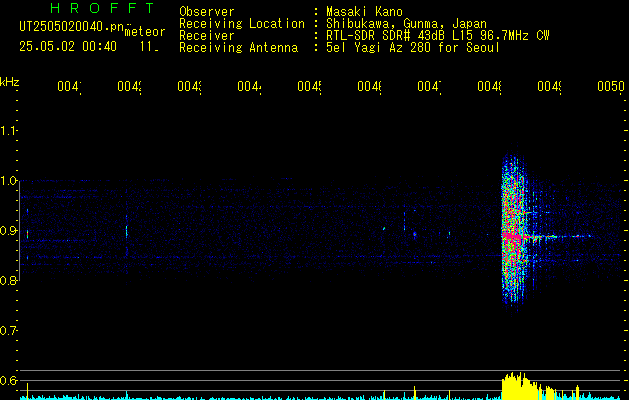Click the 0.7 frequency axis label
The height and width of the screenshot is (400, 629).
(8, 331)
